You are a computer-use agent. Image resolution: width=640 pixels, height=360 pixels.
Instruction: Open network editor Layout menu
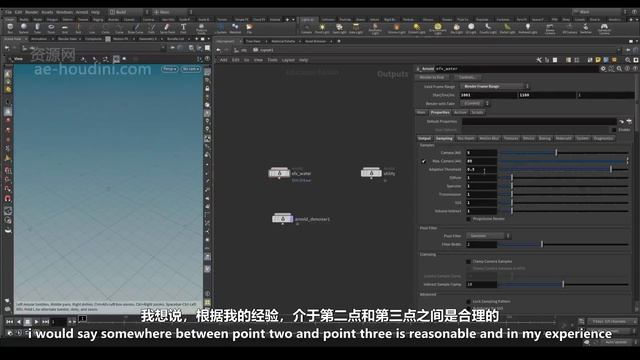click(288, 60)
